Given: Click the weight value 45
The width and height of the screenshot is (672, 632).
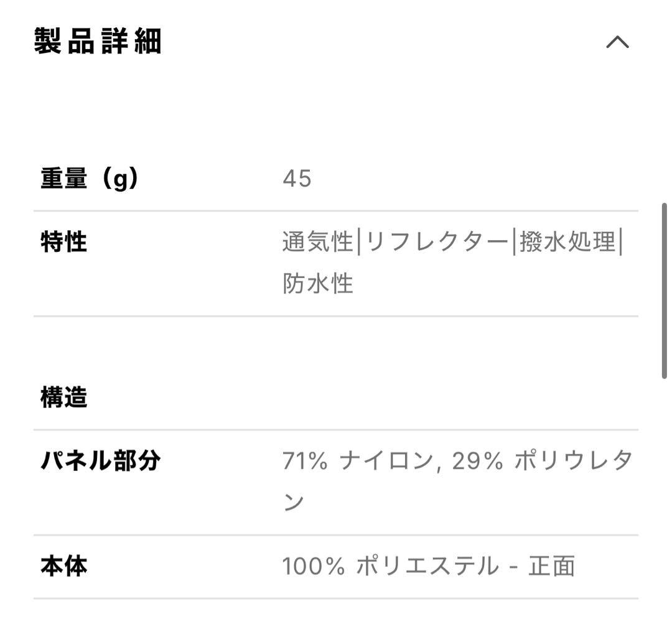Looking at the screenshot, I should (297, 179).
